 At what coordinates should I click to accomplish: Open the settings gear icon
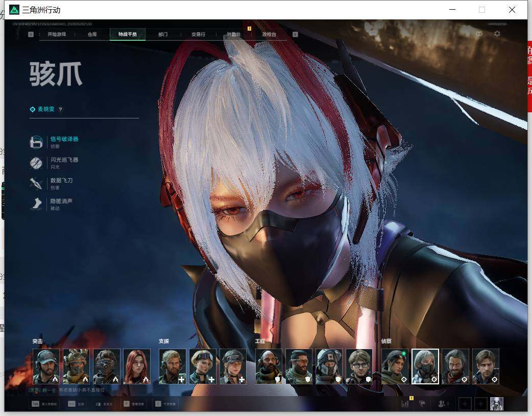click(497, 34)
